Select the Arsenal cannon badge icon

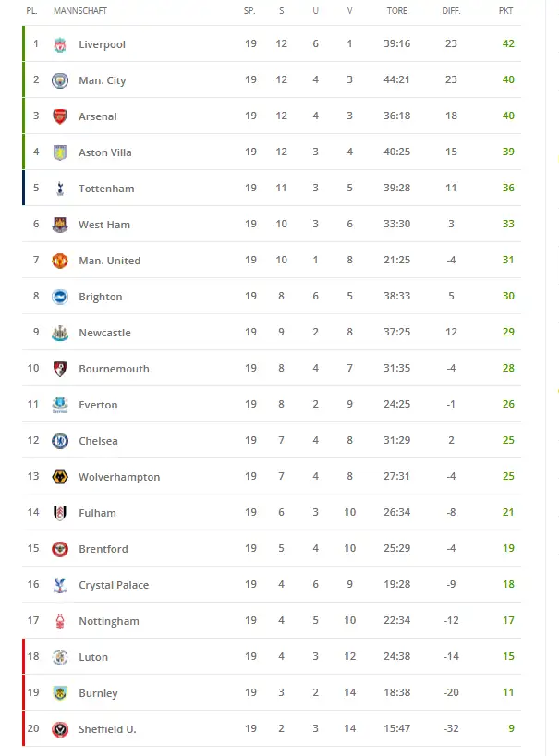(x=60, y=116)
